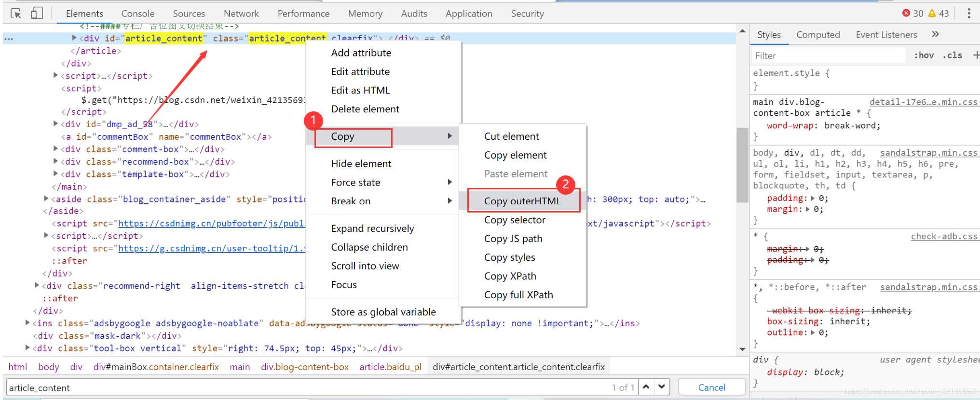Open g.csdnimg.cn user-tooltip script link

pos(212,249)
